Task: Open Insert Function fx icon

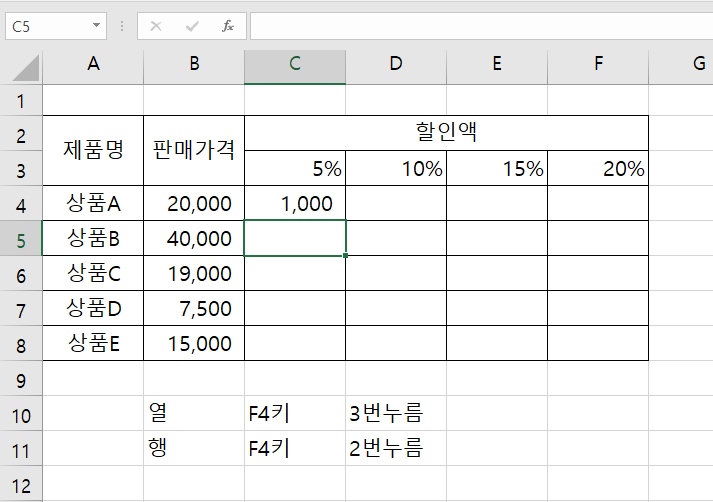Action: [x=228, y=26]
